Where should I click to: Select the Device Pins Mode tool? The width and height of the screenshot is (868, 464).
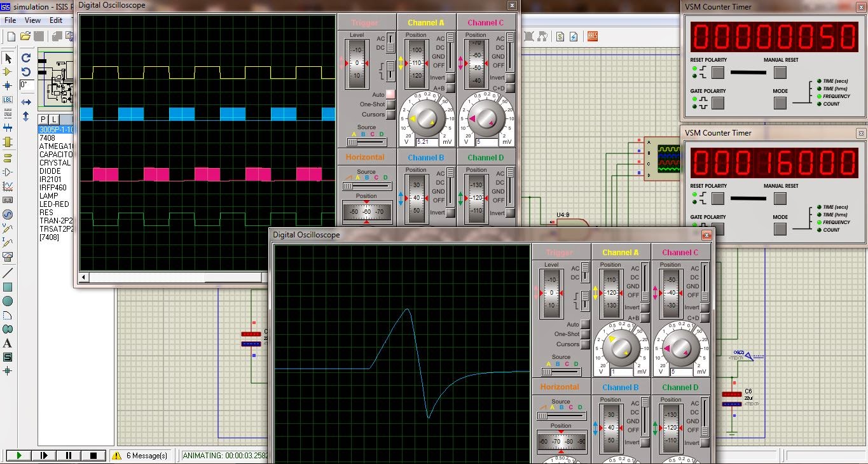click(x=8, y=172)
